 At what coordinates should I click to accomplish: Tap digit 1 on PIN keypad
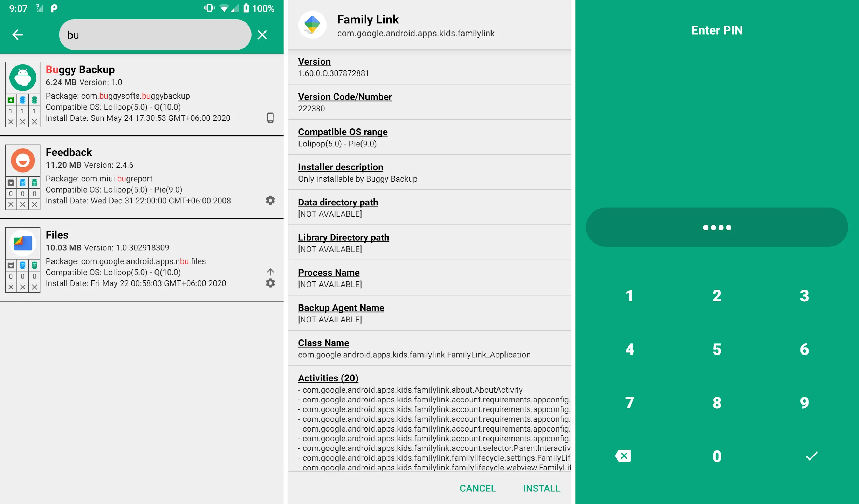tap(630, 296)
